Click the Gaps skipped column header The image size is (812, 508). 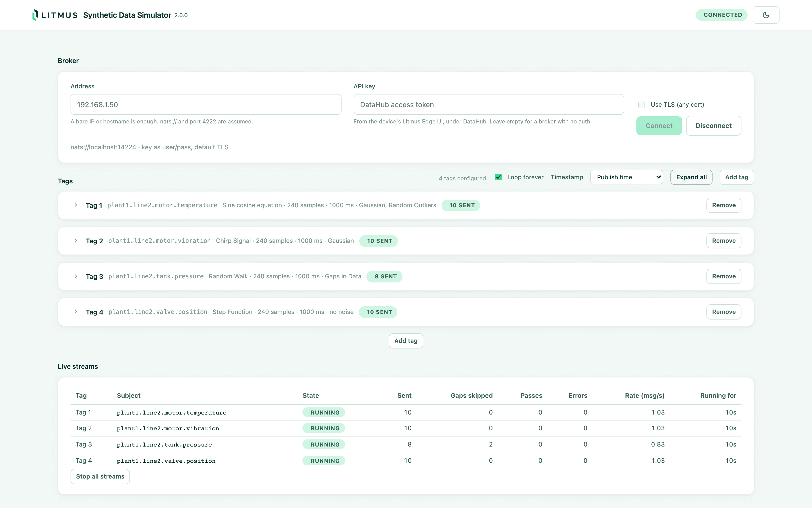471,395
